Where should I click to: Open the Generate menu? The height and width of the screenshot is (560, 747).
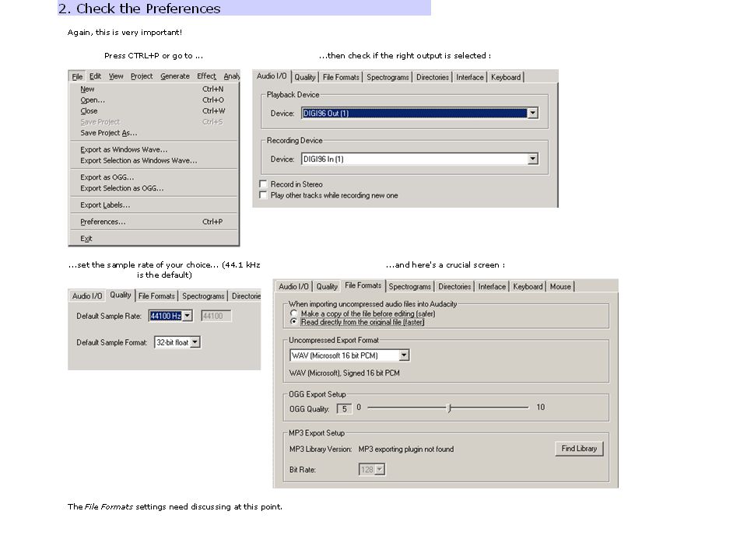pyautogui.click(x=175, y=76)
